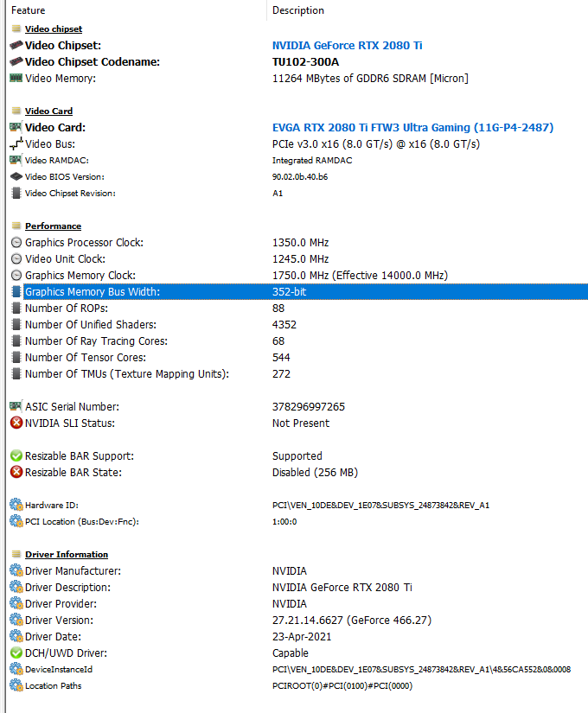Click the Number Of ROPs chip icon

(16, 308)
